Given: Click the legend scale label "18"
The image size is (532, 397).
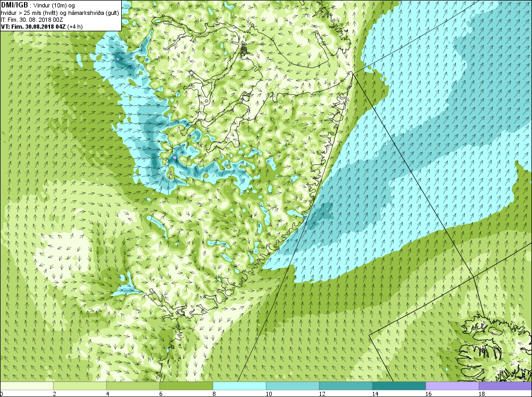Looking at the screenshot, I should tap(481, 394).
